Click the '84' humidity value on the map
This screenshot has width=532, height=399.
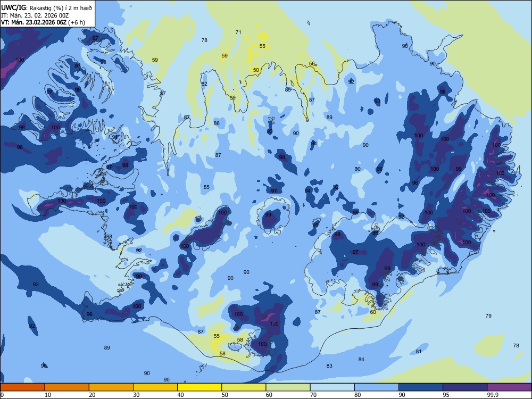[x=361, y=359]
